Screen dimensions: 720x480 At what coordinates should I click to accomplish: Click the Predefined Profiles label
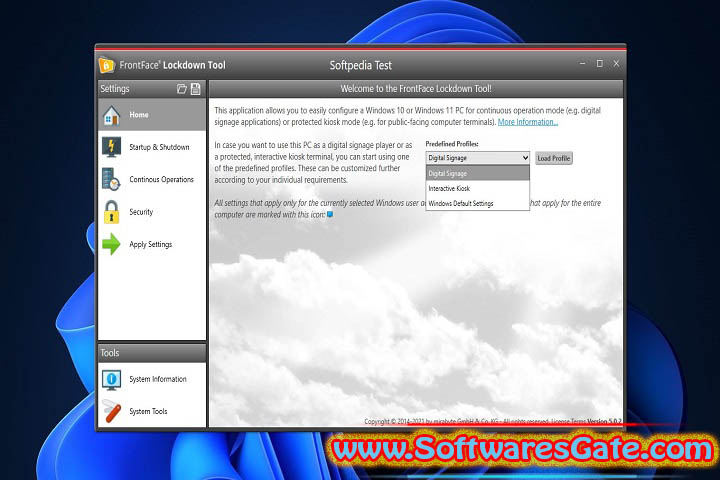pos(452,144)
